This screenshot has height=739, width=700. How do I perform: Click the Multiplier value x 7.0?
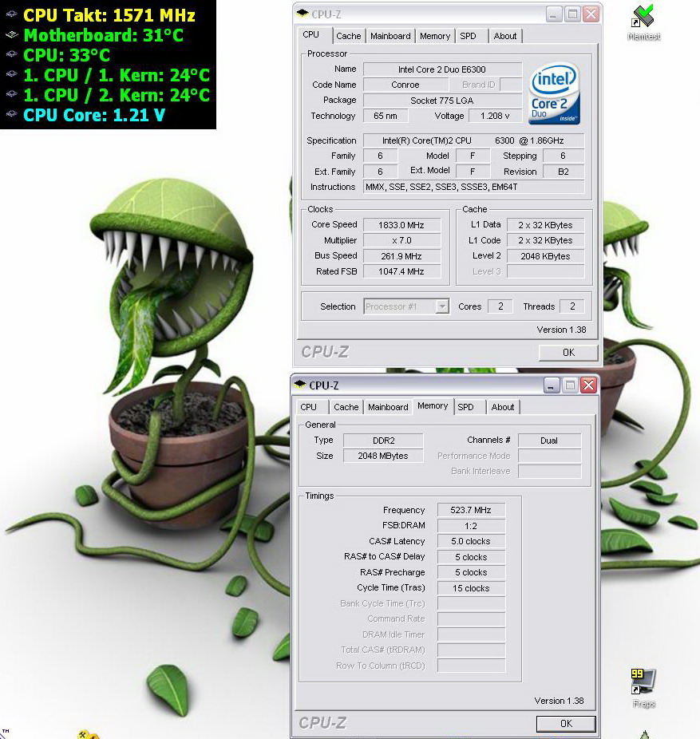pos(401,240)
